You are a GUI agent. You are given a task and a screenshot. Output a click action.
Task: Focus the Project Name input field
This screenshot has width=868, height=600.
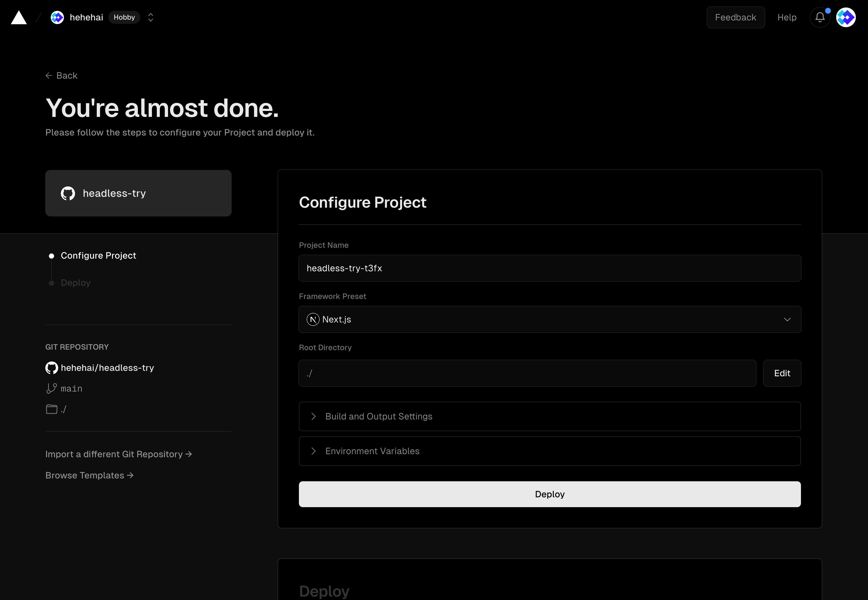coord(549,268)
